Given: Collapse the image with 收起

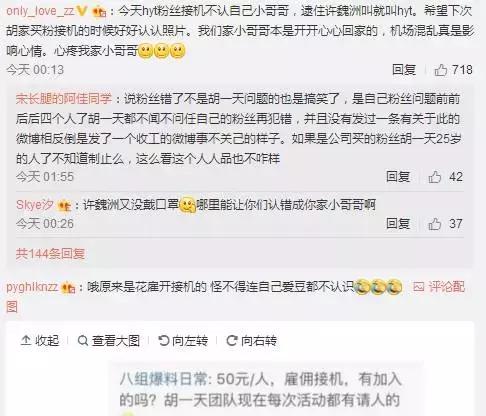Looking at the screenshot, I should (40, 341).
